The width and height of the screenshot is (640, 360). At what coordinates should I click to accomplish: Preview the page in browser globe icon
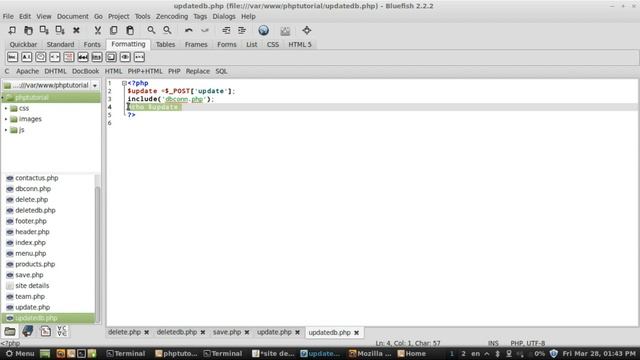[264, 30]
